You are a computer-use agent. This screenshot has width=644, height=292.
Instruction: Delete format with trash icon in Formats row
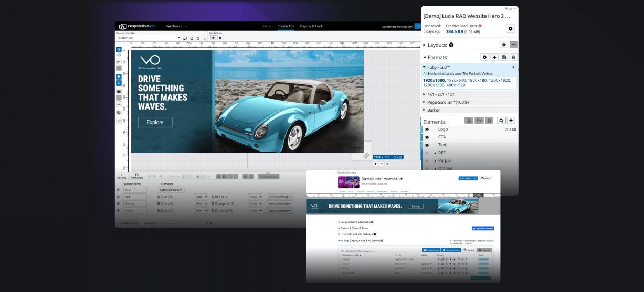pos(513,57)
